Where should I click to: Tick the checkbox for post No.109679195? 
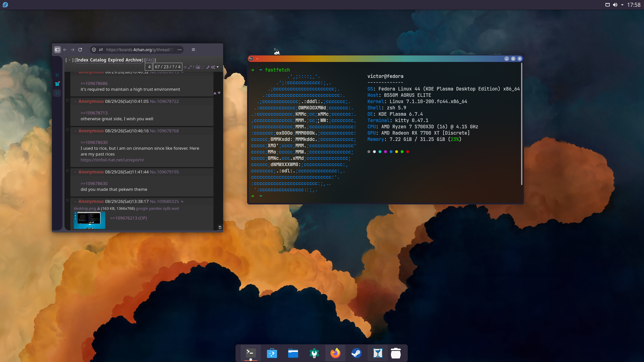click(x=75, y=172)
